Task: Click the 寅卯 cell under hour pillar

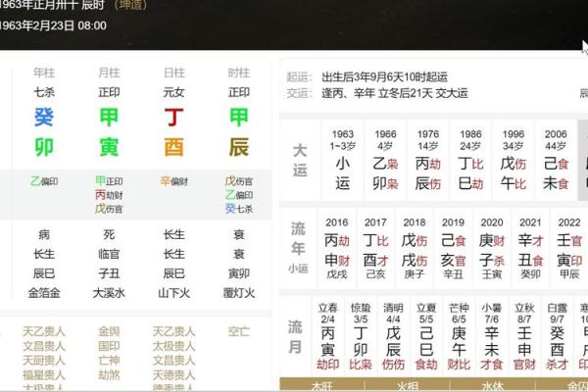Action: click(x=239, y=273)
